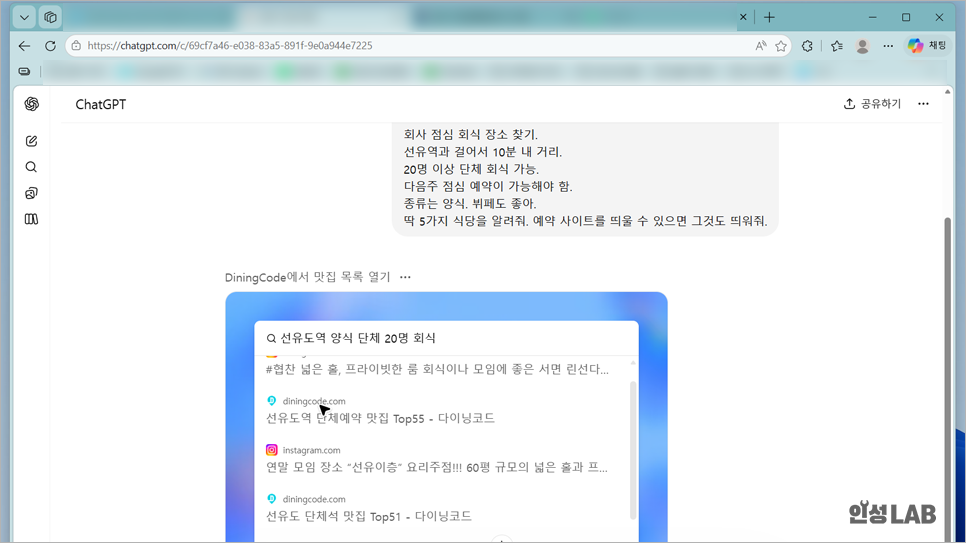Go back with the browser back arrow

24,46
